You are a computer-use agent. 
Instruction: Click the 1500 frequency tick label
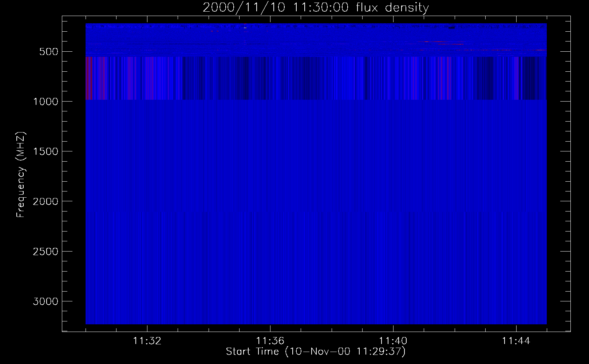[46, 151]
